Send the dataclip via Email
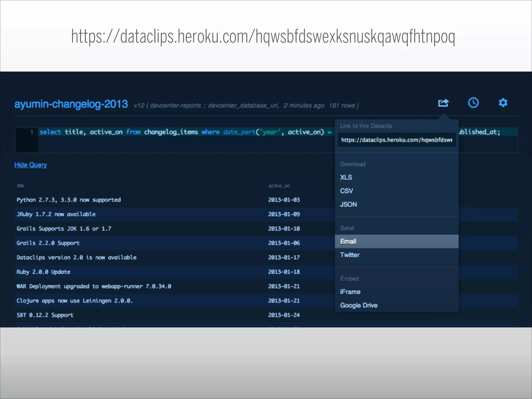The image size is (532, 399). [397, 241]
